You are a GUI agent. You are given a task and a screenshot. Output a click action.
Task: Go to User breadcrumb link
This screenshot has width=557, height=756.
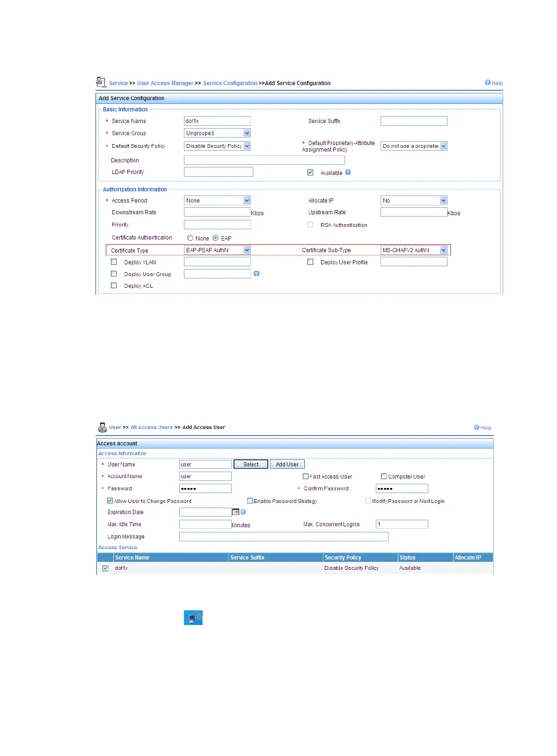coord(115,427)
